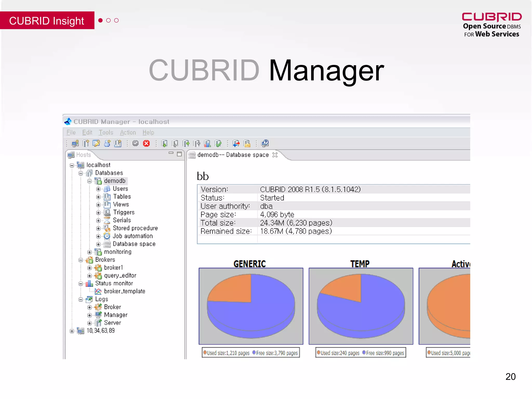
Task: Select the Server logs item
Action: point(112,323)
